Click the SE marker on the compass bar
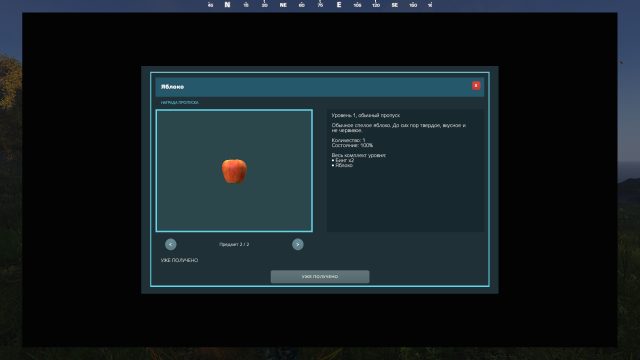The height and width of the screenshot is (360, 640). point(394,5)
